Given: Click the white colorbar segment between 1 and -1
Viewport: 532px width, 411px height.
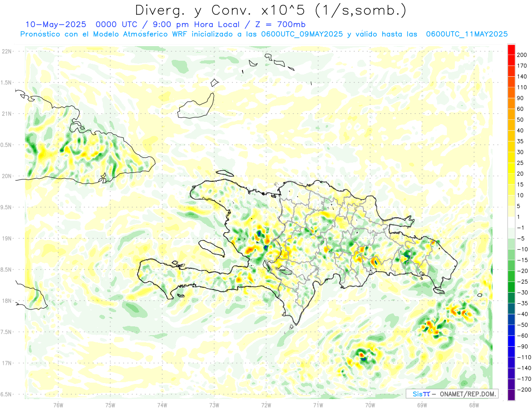Looking at the screenshot, I should pos(511,222).
